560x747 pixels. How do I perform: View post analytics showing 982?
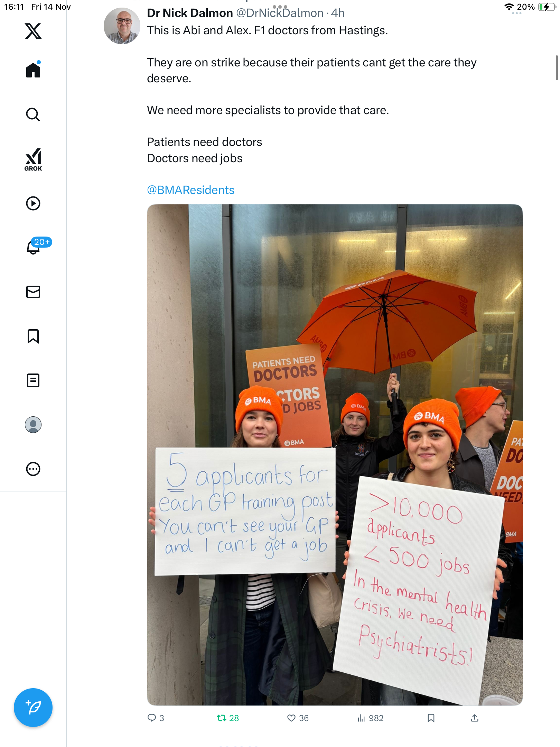(371, 718)
